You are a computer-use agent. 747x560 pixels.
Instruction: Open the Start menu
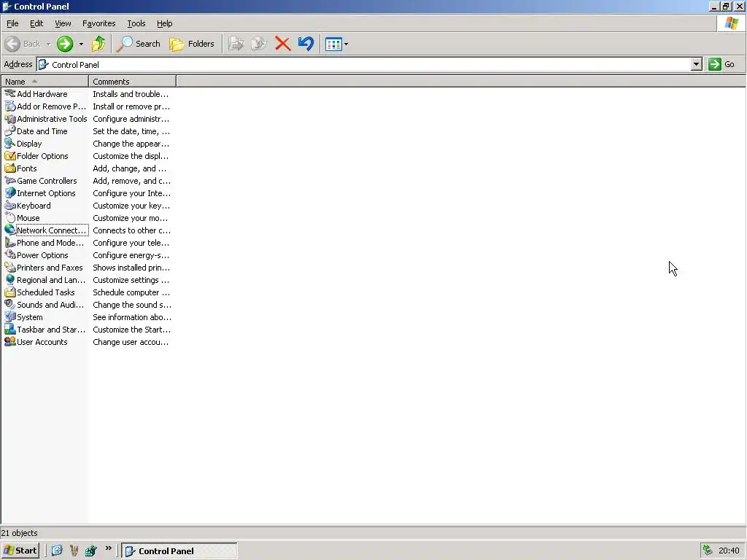[20, 551]
